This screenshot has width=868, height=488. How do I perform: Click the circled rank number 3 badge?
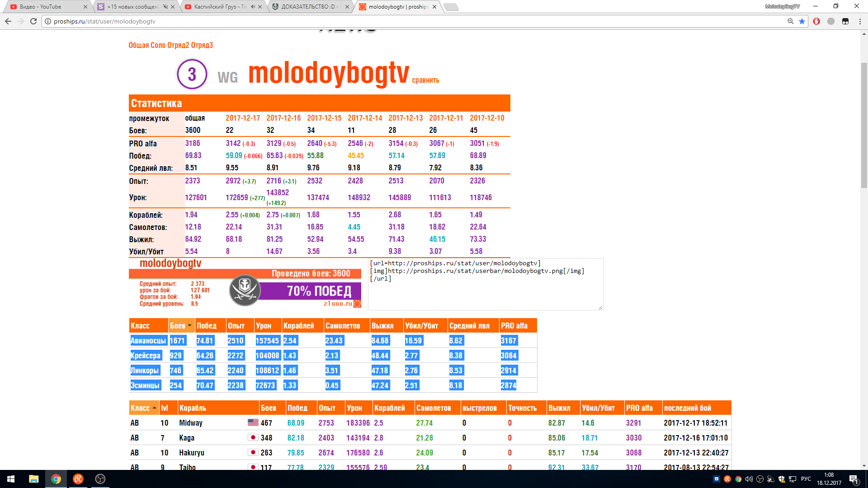(x=192, y=74)
